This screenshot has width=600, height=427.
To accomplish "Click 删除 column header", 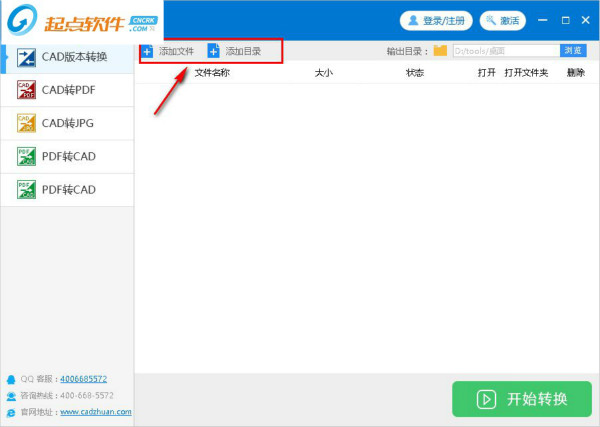I will pos(576,73).
